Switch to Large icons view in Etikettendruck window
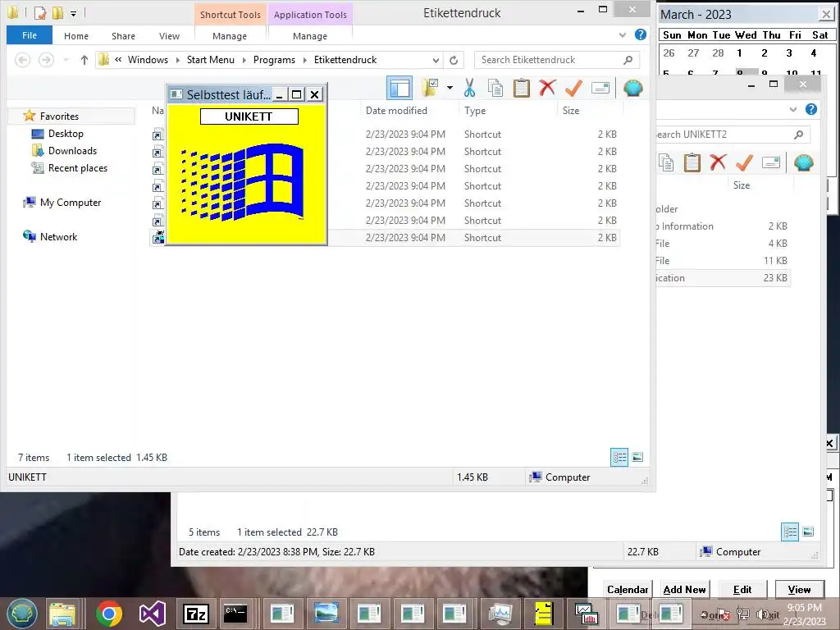The image size is (840, 630). (x=637, y=457)
